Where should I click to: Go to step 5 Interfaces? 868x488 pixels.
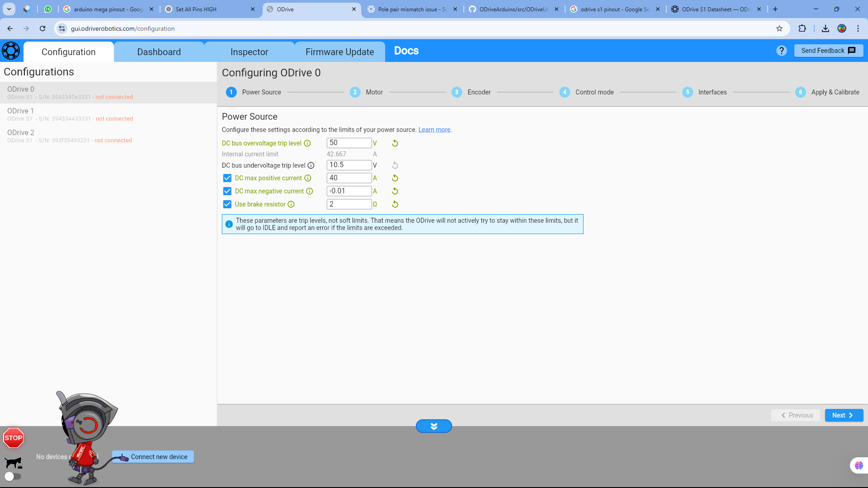tap(705, 92)
